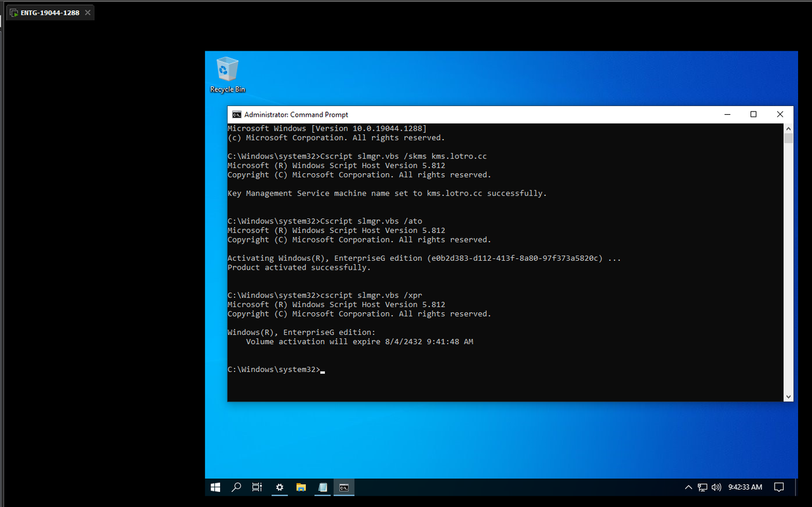Click the Windows Start button
Viewport: 812px width, 507px height.
tap(215, 487)
